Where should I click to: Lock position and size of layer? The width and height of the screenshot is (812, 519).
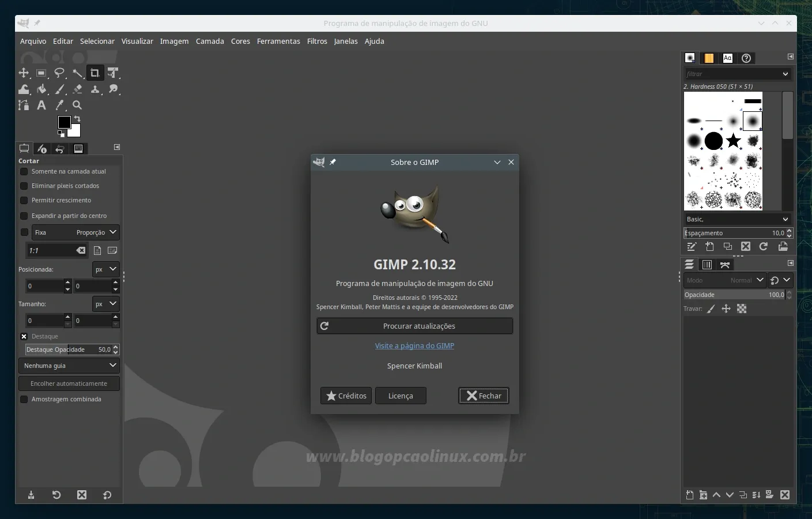(x=726, y=309)
